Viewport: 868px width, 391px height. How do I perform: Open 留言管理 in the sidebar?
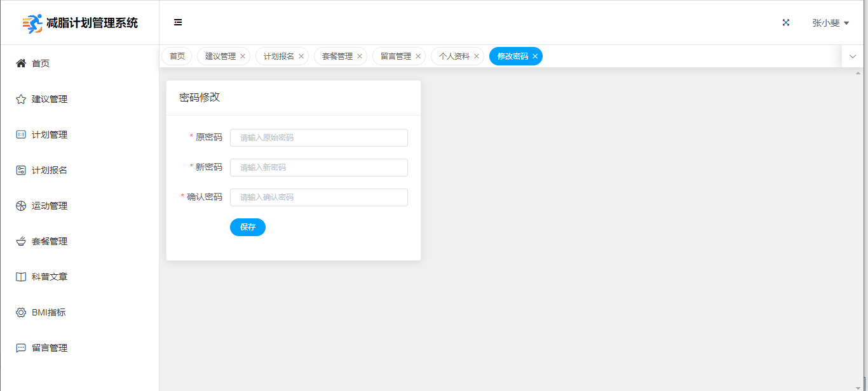(79, 348)
